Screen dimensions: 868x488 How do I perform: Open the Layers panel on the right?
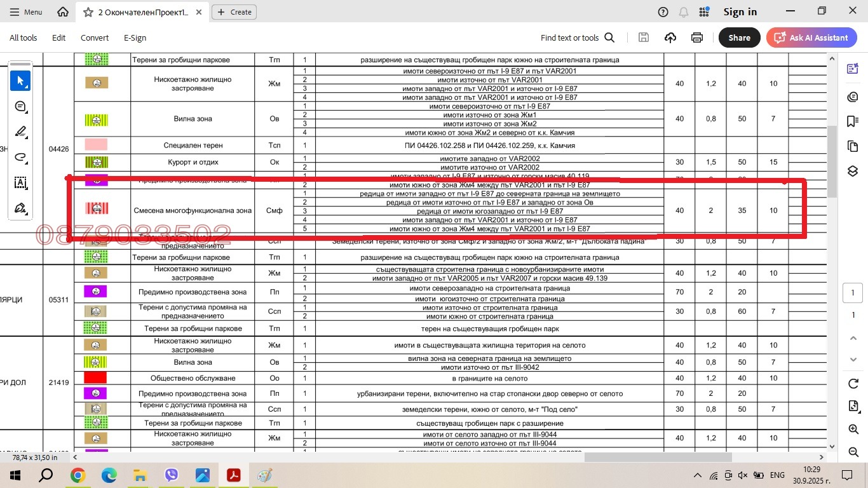(x=852, y=170)
